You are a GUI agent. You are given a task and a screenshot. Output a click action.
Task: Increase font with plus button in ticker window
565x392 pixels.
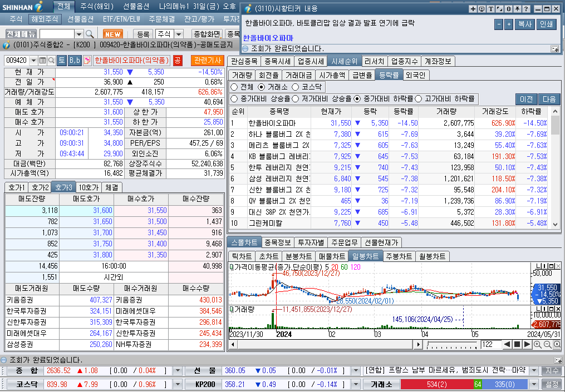tap(509, 24)
